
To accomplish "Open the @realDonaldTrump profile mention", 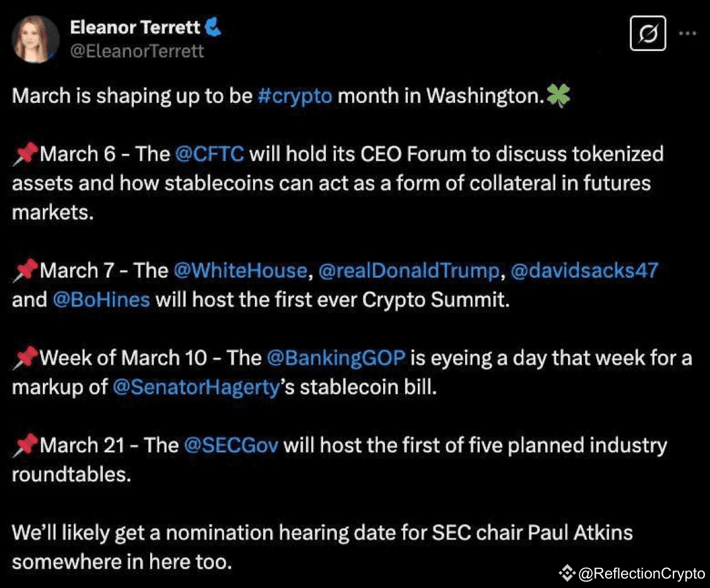I will point(408,271).
